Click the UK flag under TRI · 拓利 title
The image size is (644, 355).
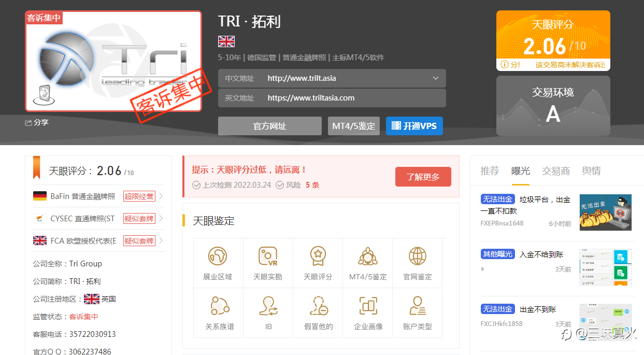pos(226,41)
